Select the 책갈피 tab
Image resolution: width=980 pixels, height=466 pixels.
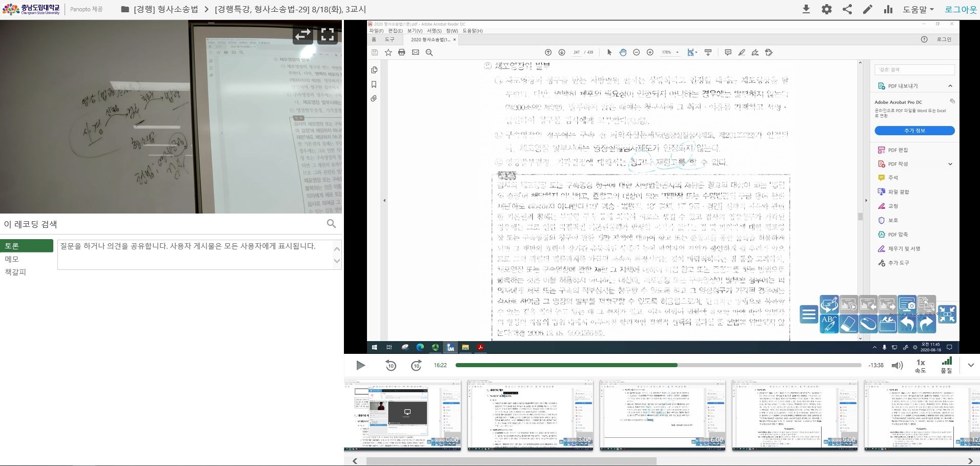pos(15,272)
